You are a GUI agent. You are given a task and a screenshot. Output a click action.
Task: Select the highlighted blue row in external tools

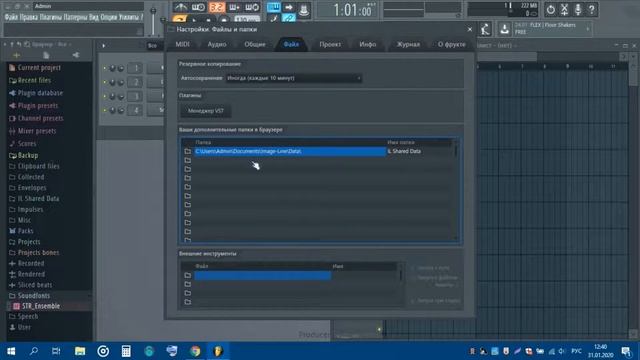(x=262, y=276)
